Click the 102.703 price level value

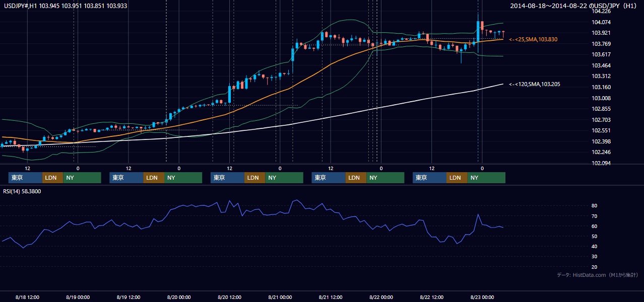tap(601, 120)
